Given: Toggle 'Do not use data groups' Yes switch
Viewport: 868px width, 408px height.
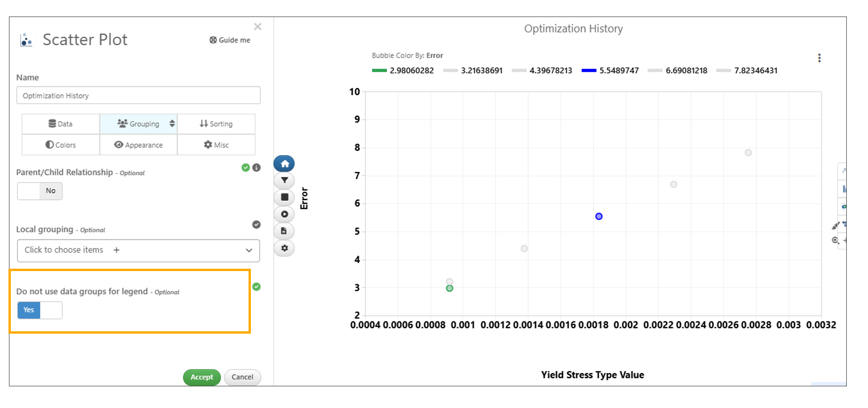Looking at the screenshot, I should 40,310.
